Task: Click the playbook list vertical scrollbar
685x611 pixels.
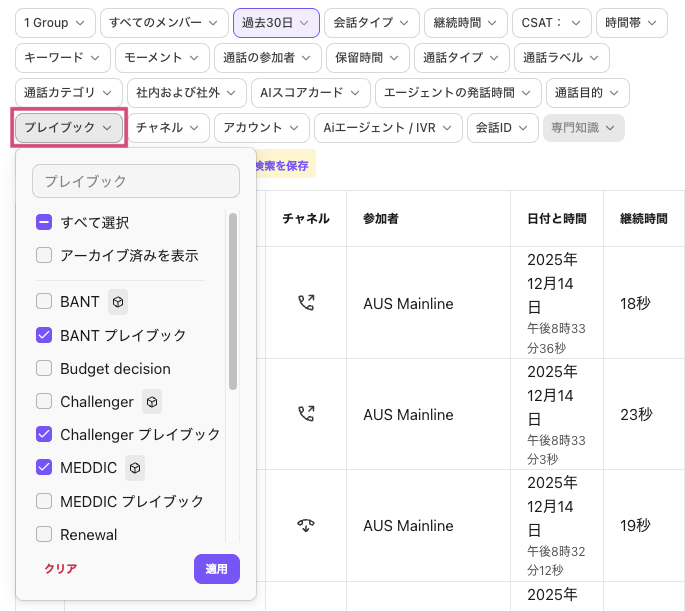Action: [x=233, y=300]
